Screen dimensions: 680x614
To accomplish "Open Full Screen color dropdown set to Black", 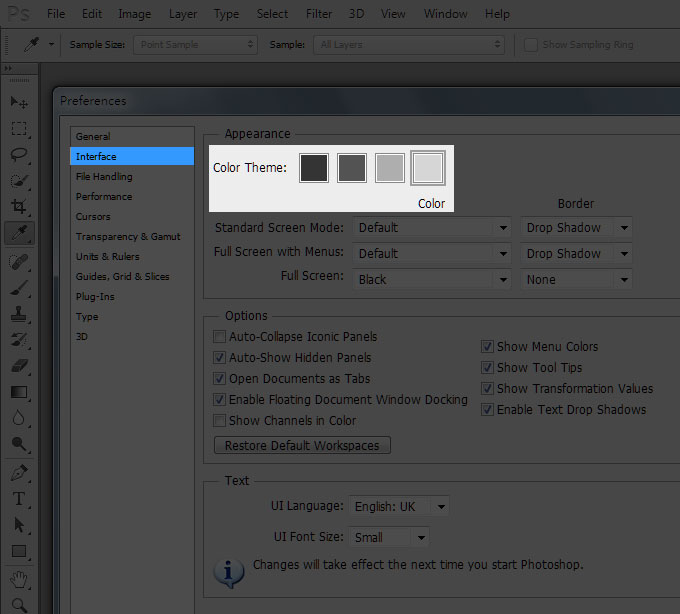I will click(x=432, y=280).
